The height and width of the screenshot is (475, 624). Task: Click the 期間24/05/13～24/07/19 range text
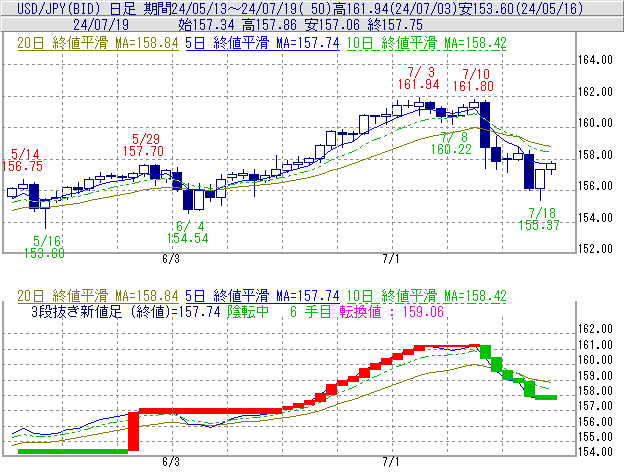pyautogui.click(x=220, y=8)
